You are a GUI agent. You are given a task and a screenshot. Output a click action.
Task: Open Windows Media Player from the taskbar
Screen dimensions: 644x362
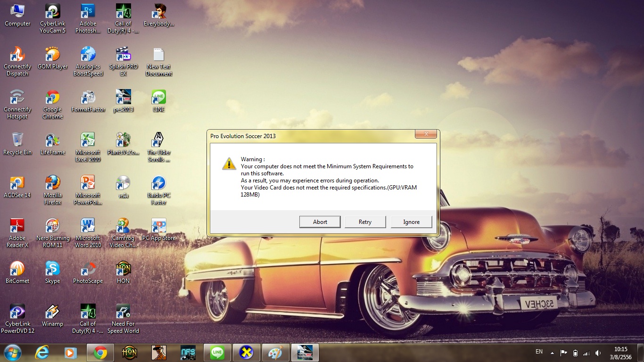coord(71,353)
